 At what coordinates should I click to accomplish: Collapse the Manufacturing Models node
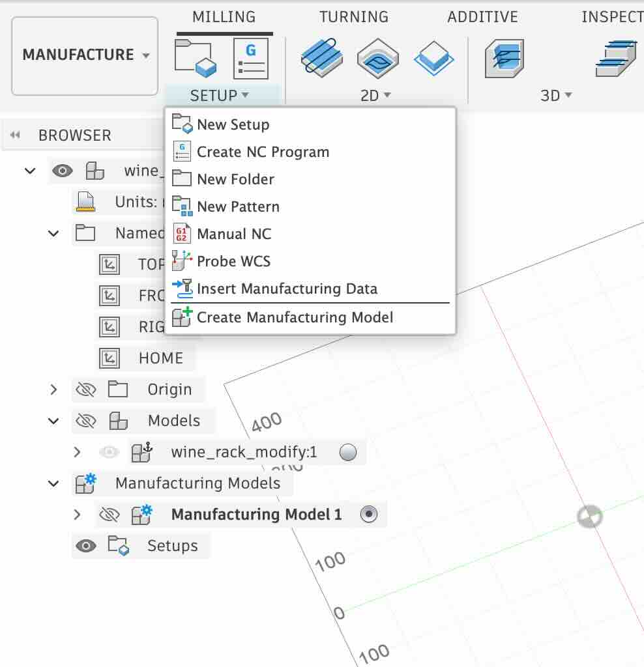pyautogui.click(x=53, y=483)
